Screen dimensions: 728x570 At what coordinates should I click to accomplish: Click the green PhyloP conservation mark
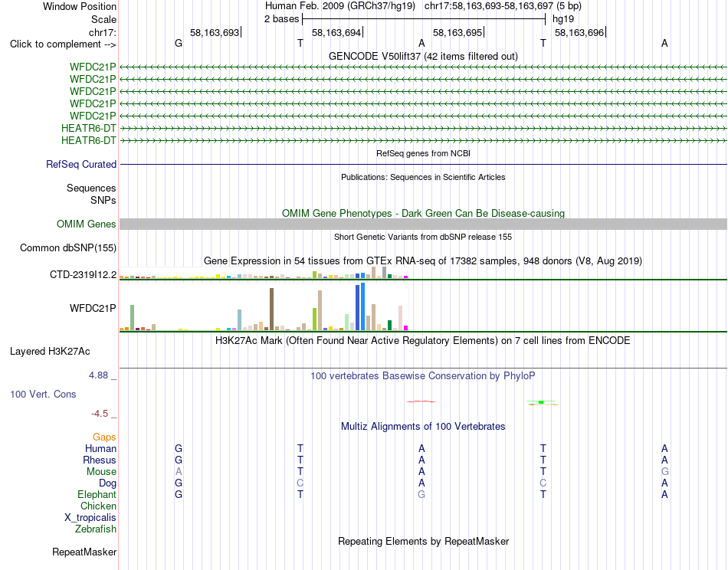pyautogui.click(x=541, y=402)
